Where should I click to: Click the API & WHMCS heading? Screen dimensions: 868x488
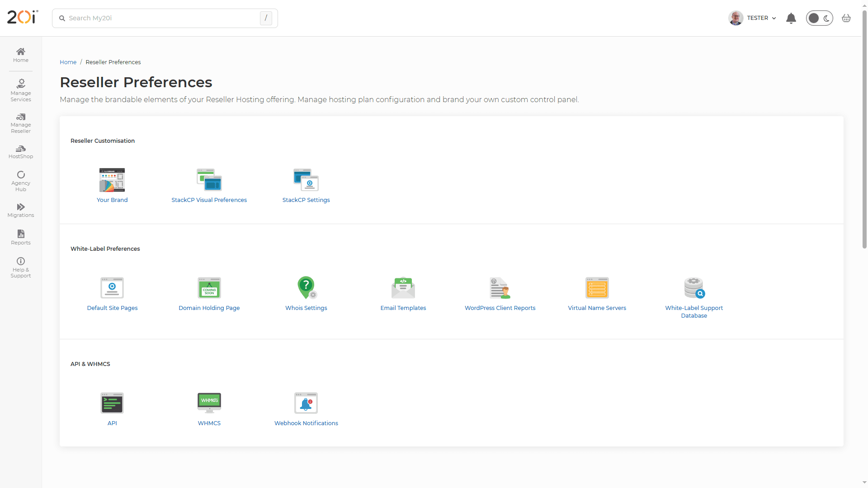pyautogui.click(x=90, y=364)
